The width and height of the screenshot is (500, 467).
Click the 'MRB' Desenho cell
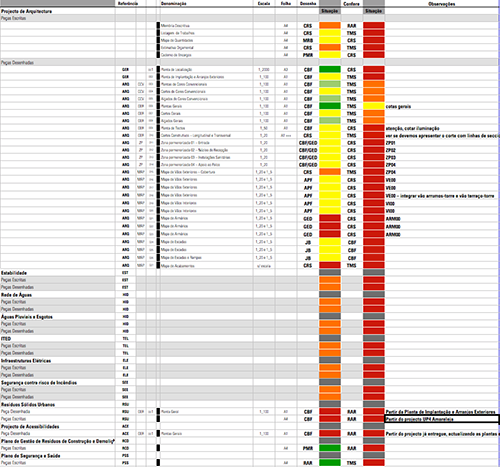308,40
